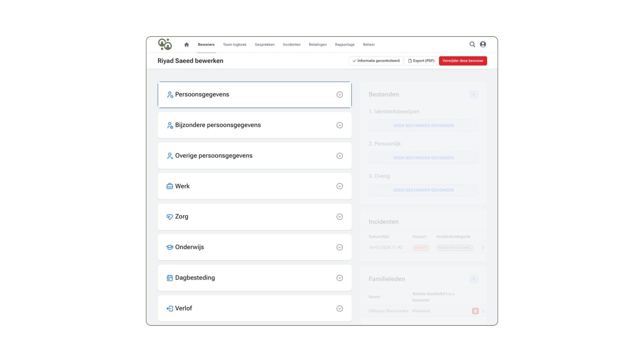Delete Viktoriya Shevchenko with trash icon
Viewport: 644px width, 362px height.
475,311
